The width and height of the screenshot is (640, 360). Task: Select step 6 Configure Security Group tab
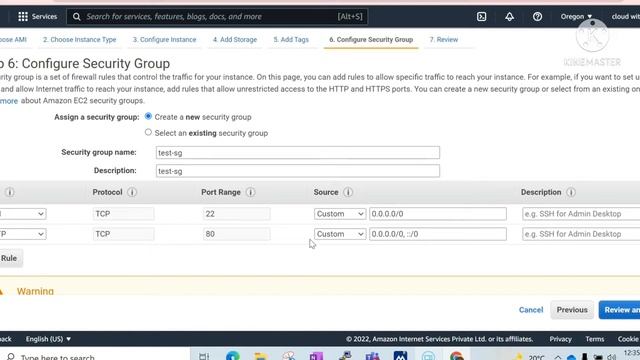pos(371,40)
